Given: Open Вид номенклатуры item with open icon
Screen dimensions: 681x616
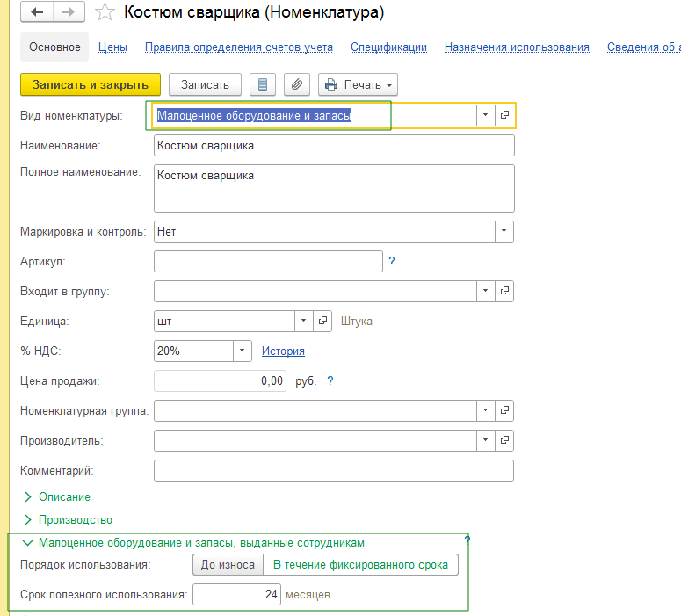Looking at the screenshot, I should (504, 115).
